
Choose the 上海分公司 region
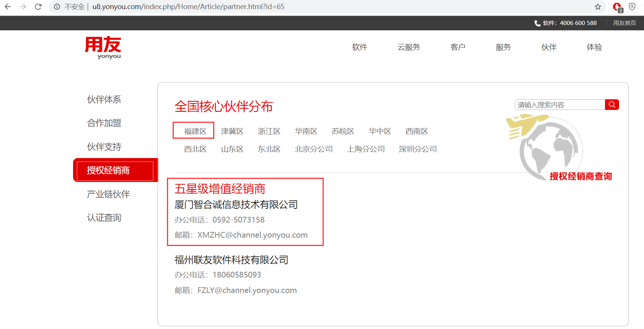[366, 149]
